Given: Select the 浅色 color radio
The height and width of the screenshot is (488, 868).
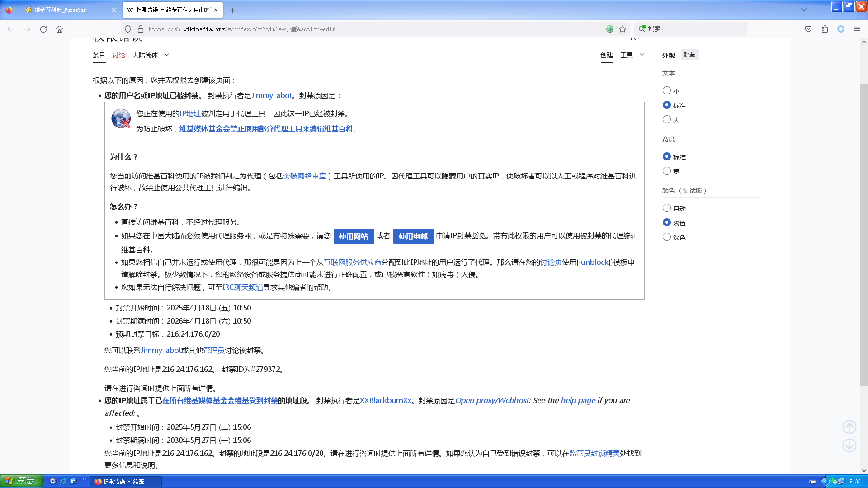Looking at the screenshot, I should tap(666, 222).
